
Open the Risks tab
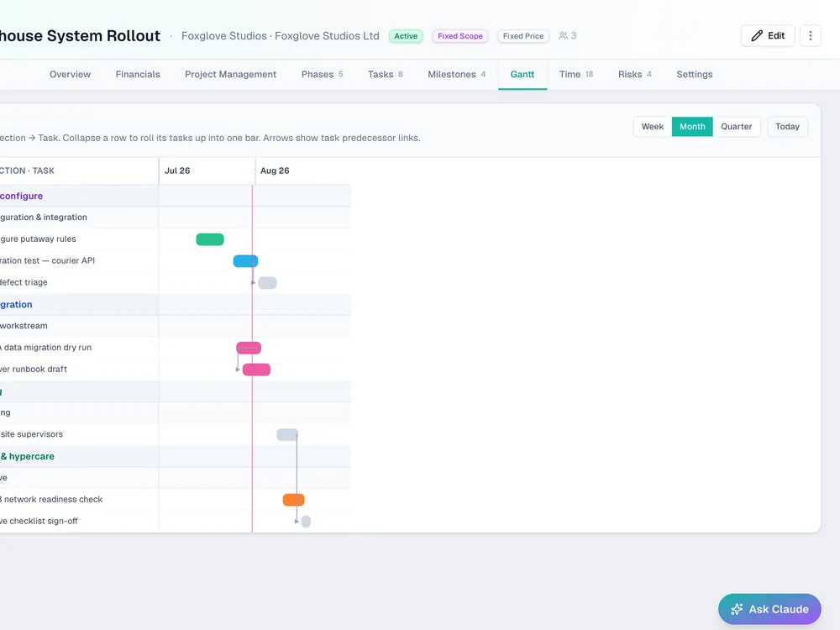tap(635, 75)
